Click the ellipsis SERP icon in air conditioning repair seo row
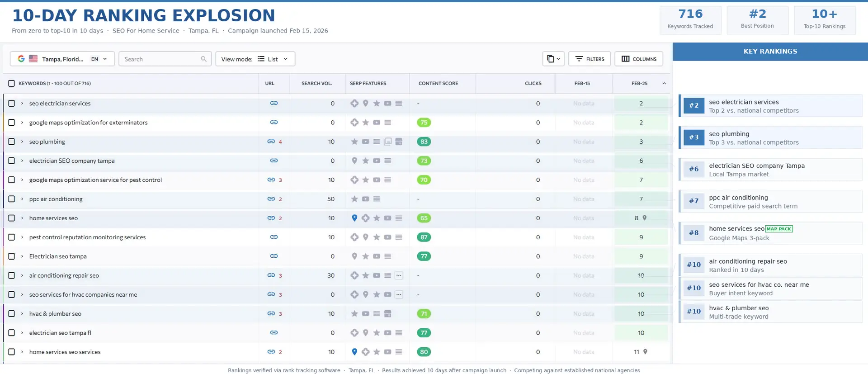 tap(399, 275)
